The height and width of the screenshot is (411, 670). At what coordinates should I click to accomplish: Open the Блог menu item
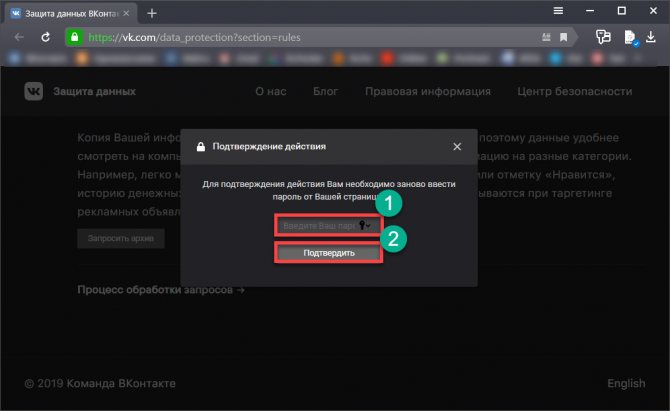pyautogui.click(x=325, y=91)
